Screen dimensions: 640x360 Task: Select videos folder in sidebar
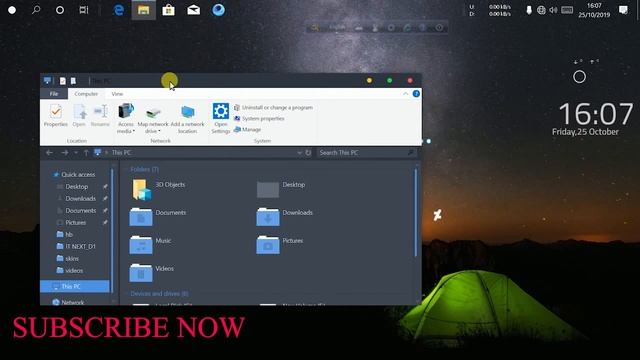click(x=70, y=270)
